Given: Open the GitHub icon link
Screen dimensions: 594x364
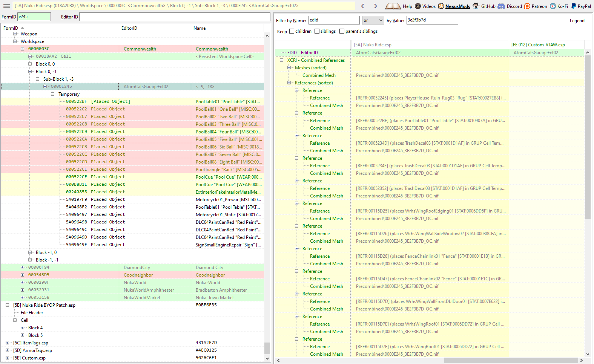Looking at the screenshot, I should click(476, 6).
